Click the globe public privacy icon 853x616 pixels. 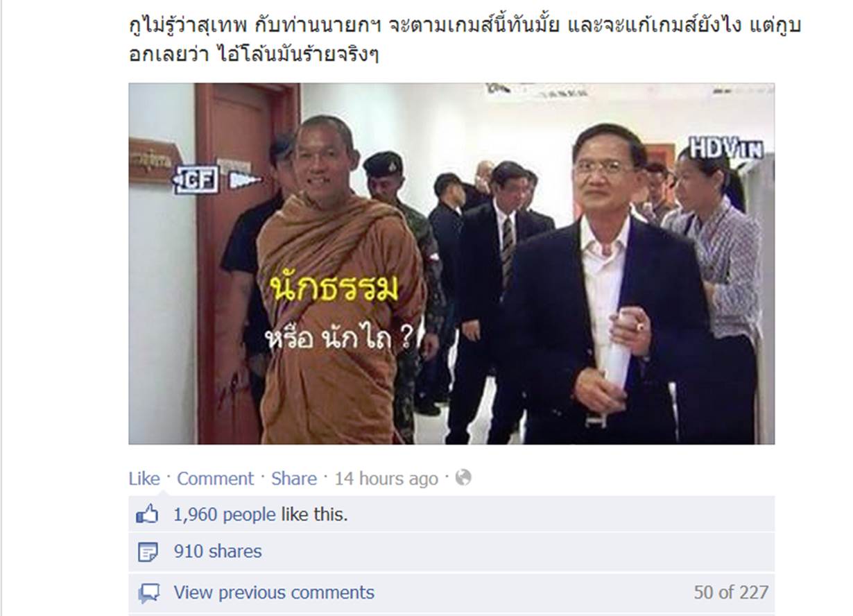point(463,477)
